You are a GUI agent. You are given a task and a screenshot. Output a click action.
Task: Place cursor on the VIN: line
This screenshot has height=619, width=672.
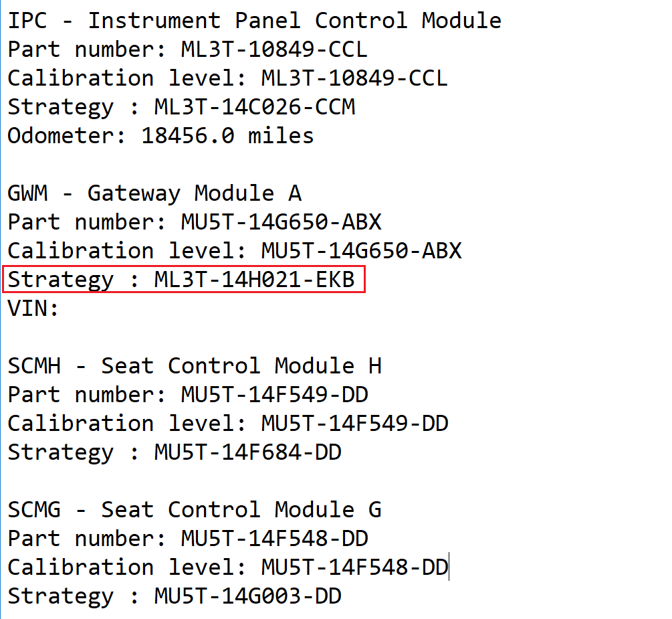[33, 308]
